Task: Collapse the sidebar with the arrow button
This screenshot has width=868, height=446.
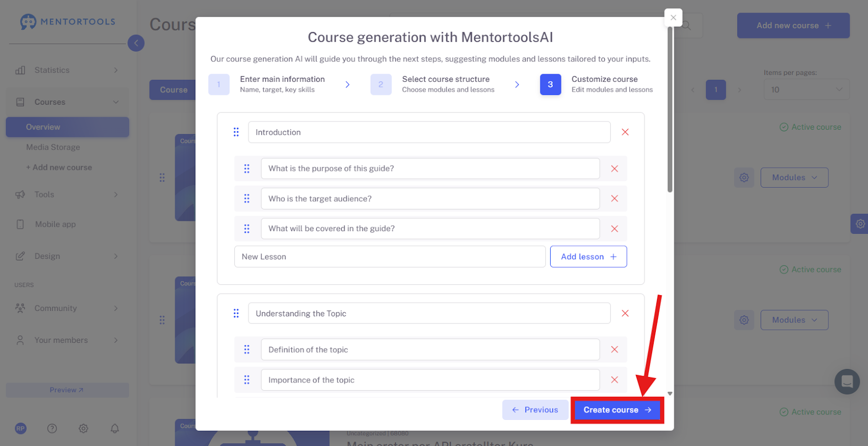Action: click(x=136, y=43)
